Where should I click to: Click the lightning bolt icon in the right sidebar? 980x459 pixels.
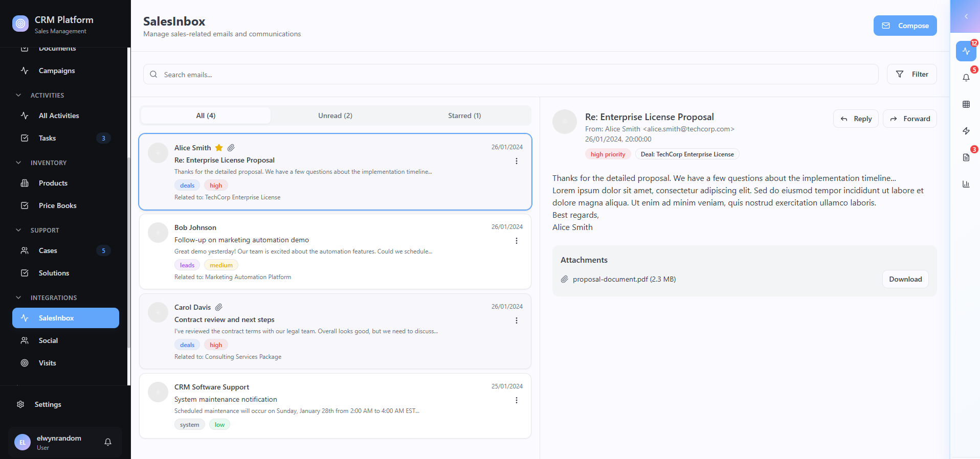[x=966, y=131]
